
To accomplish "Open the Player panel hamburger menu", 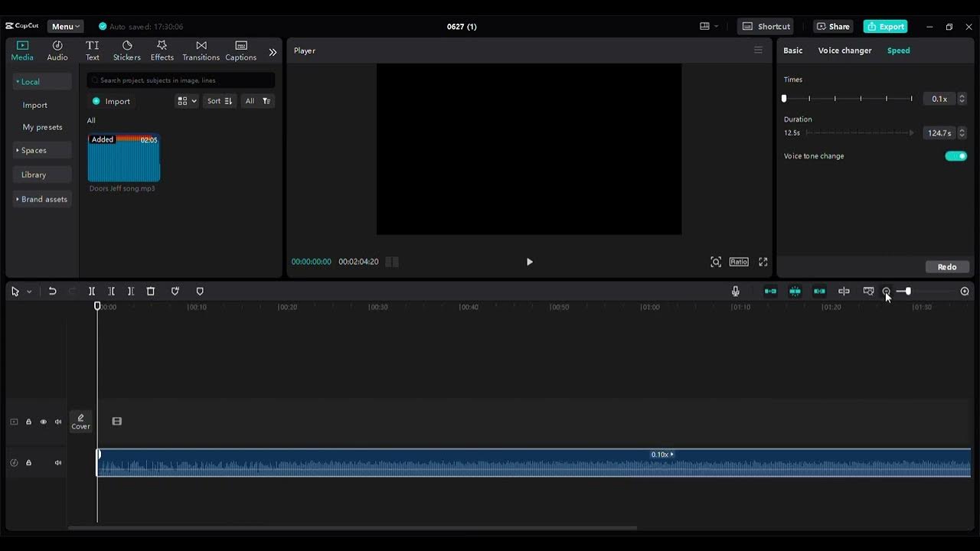I will 758,51.
